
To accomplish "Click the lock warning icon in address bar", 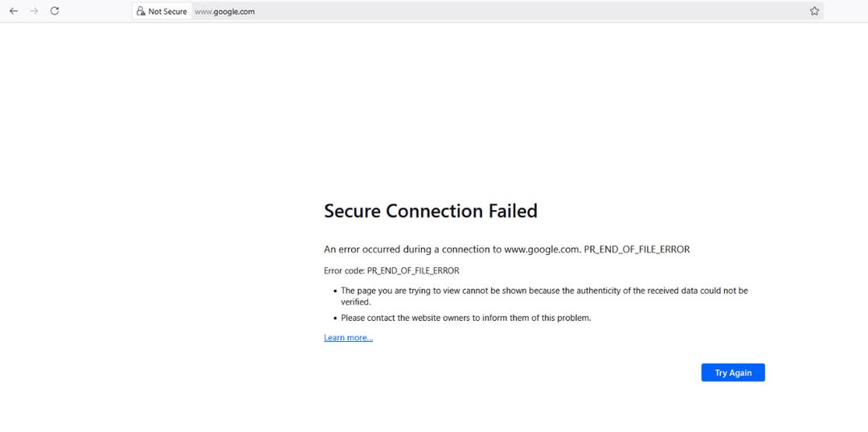I will [x=141, y=11].
